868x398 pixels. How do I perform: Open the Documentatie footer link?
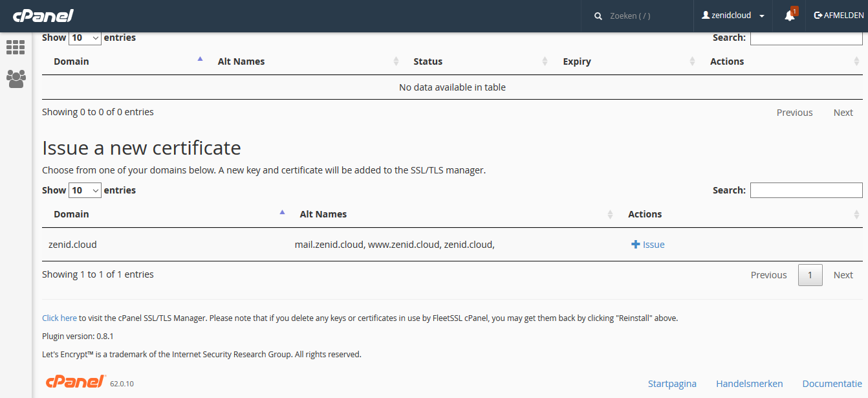pos(832,384)
